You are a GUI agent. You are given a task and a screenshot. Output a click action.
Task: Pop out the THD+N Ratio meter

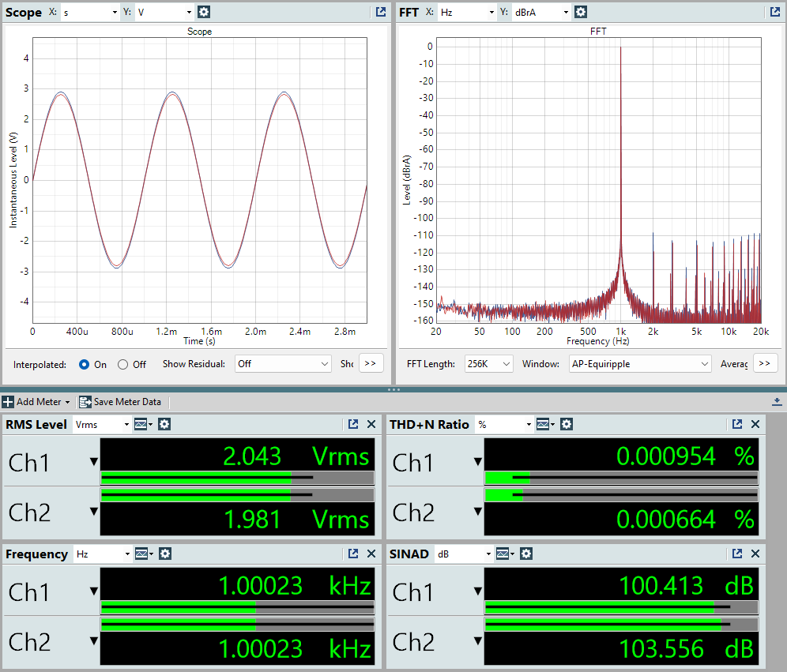click(737, 424)
